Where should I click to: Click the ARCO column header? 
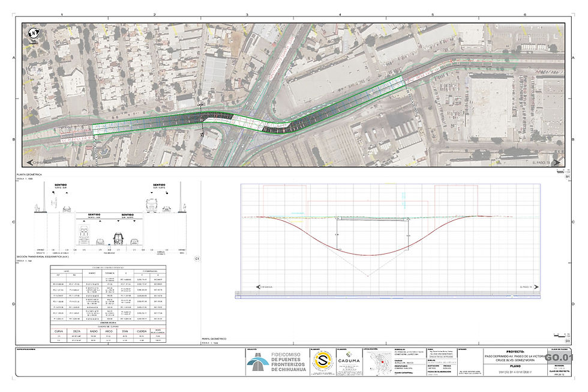point(109,331)
